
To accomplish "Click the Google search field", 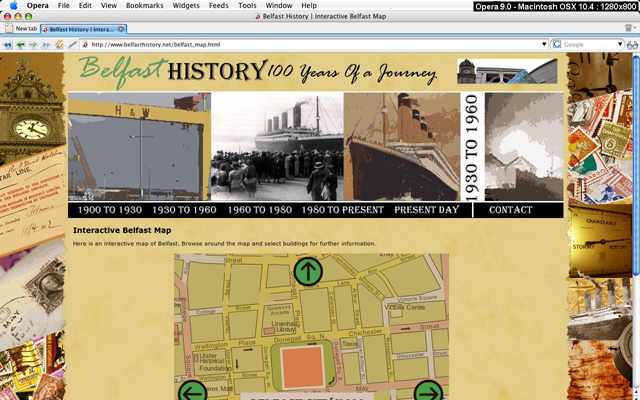I will [x=588, y=44].
